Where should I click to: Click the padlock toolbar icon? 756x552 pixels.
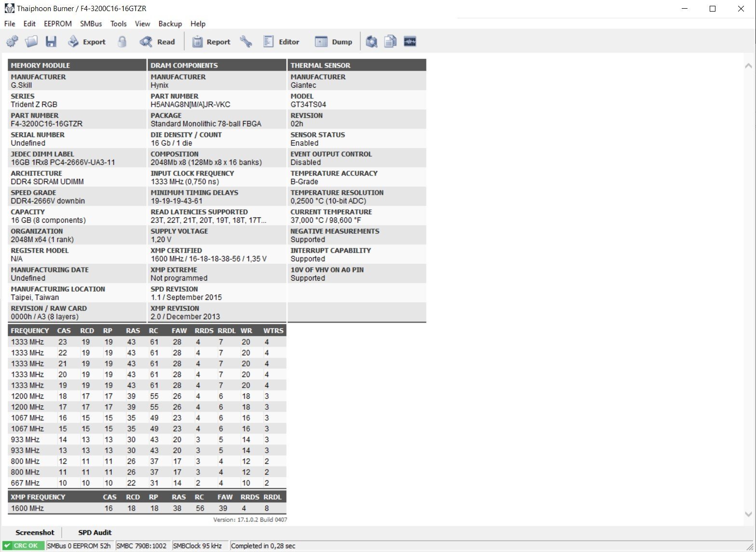(122, 41)
